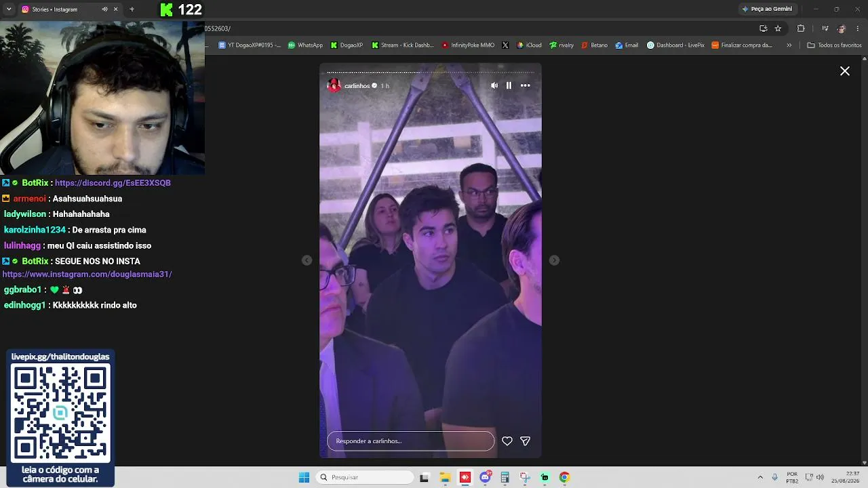This screenshot has height=488, width=868.
Task: Open the douglasmaia31 Instagram link in chat
Action: [x=87, y=274]
